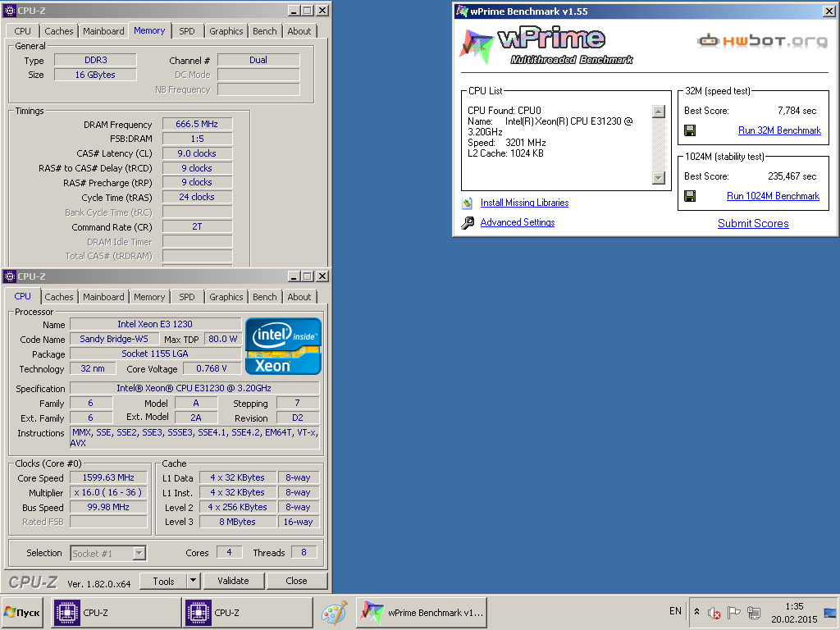The image size is (840, 630).
Task: Switch to Memory tab in lower CPU-Z
Action: [149, 297]
